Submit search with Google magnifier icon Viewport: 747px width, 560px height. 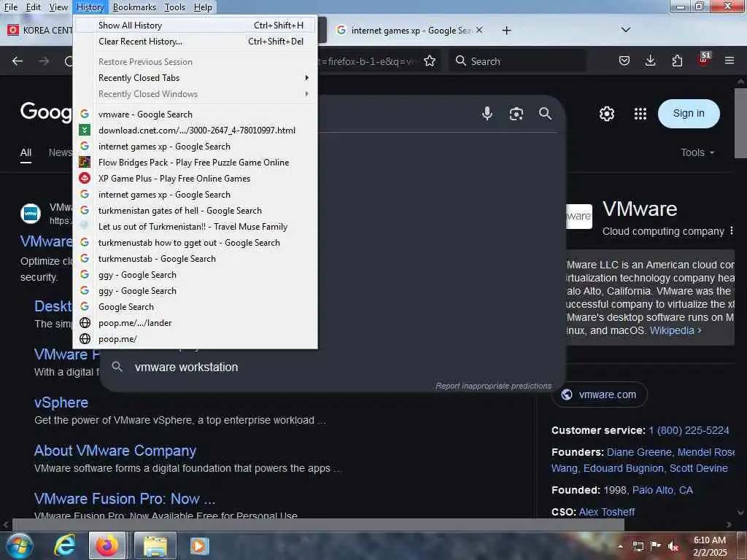[x=546, y=113]
